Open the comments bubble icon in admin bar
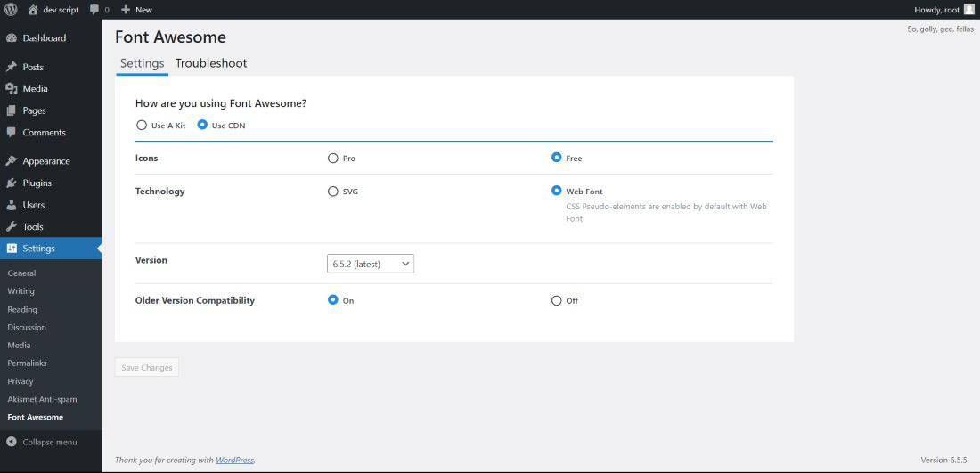Viewport: 980px width, 473px height. point(94,10)
